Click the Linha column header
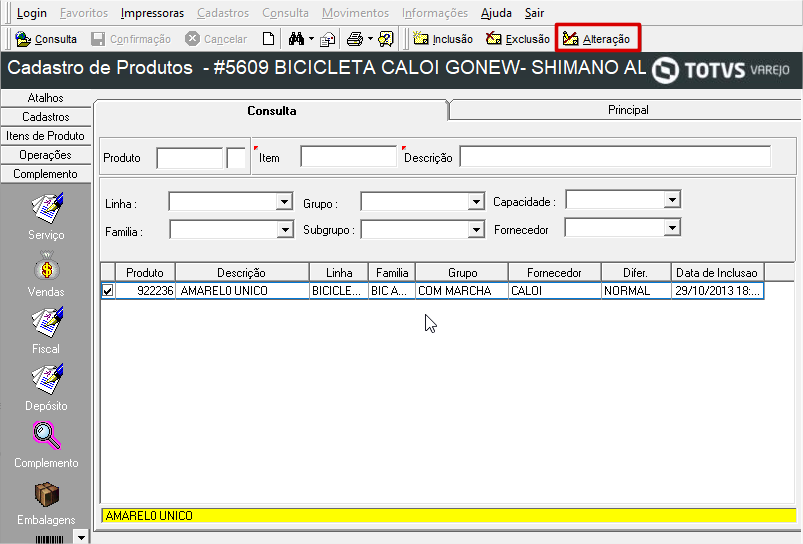803x544 pixels. coord(339,273)
